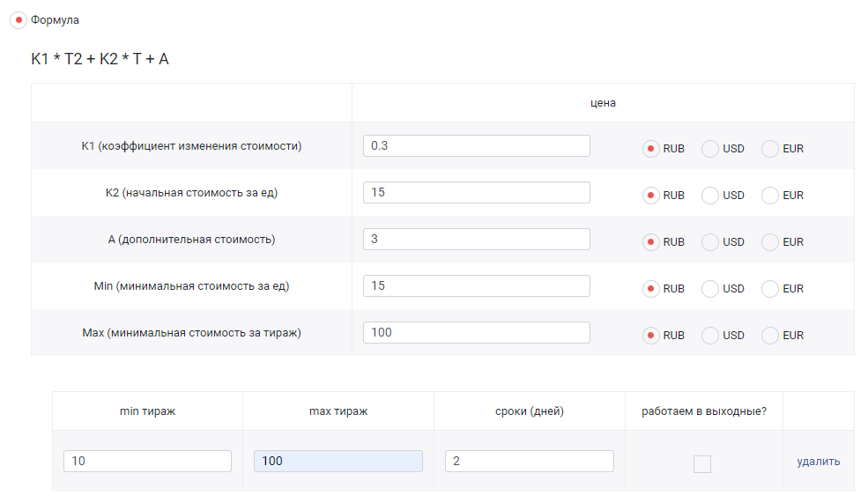Click the max тираж column header
This screenshot has height=503, width=868.
(x=338, y=411)
